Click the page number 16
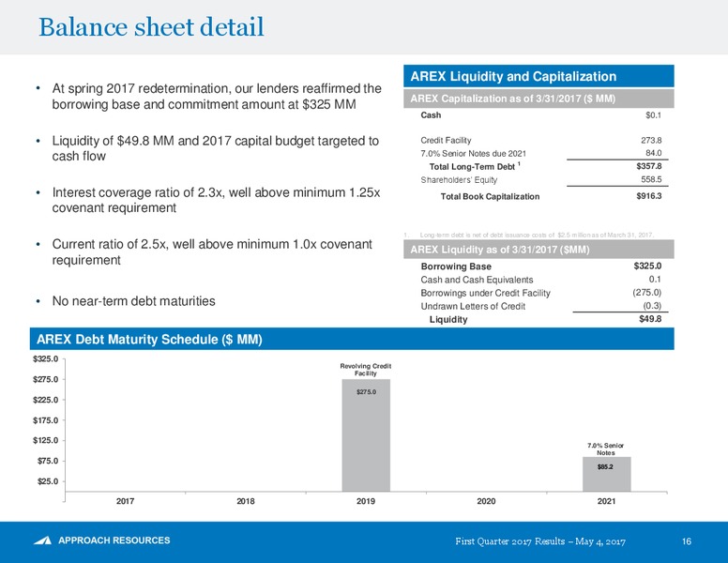Image resolution: width=728 pixels, height=563 pixels. (687, 541)
